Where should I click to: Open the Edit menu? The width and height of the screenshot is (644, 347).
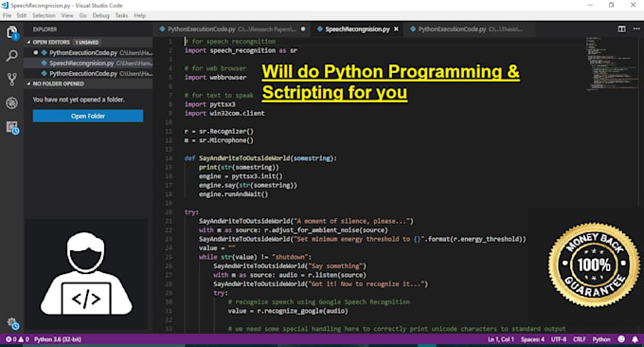point(22,15)
